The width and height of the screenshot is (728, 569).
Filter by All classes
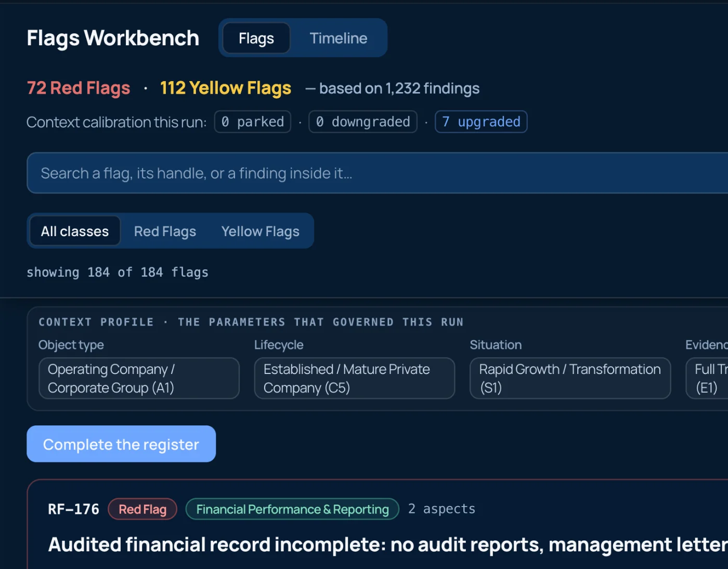pos(75,231)
